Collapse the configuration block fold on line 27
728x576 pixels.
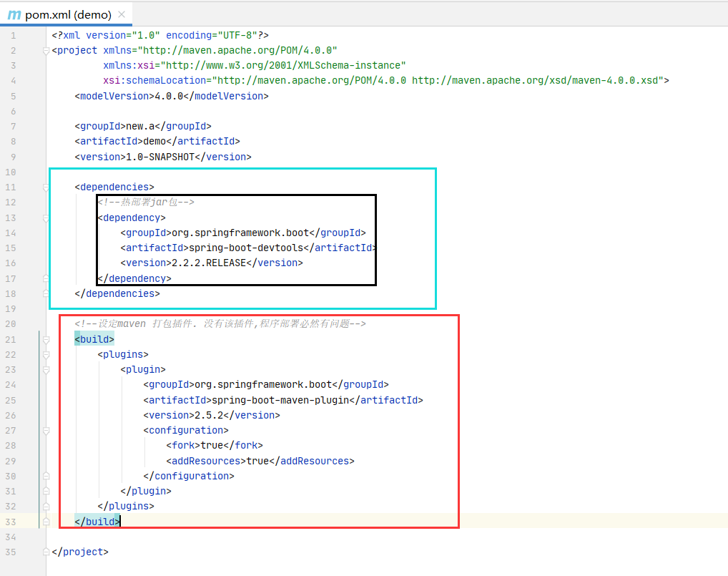46,431
